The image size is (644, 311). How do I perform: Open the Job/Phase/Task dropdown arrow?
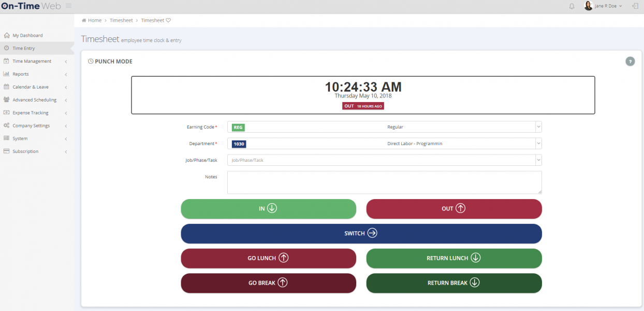pos(538,160)
